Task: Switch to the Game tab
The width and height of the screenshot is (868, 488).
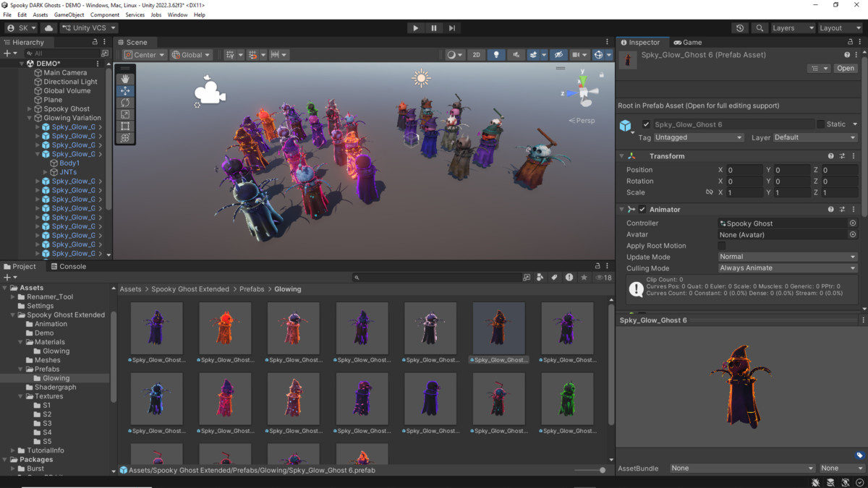Action: coord(687,43)
